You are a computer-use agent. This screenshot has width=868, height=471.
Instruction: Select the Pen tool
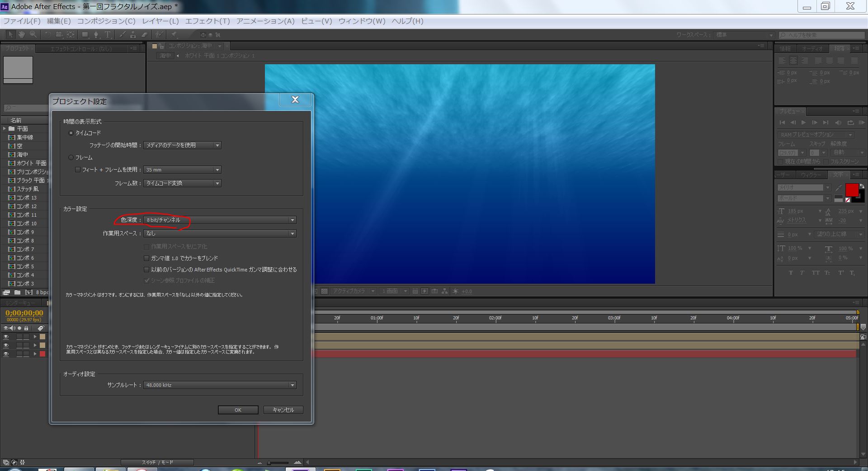(96, 35)
